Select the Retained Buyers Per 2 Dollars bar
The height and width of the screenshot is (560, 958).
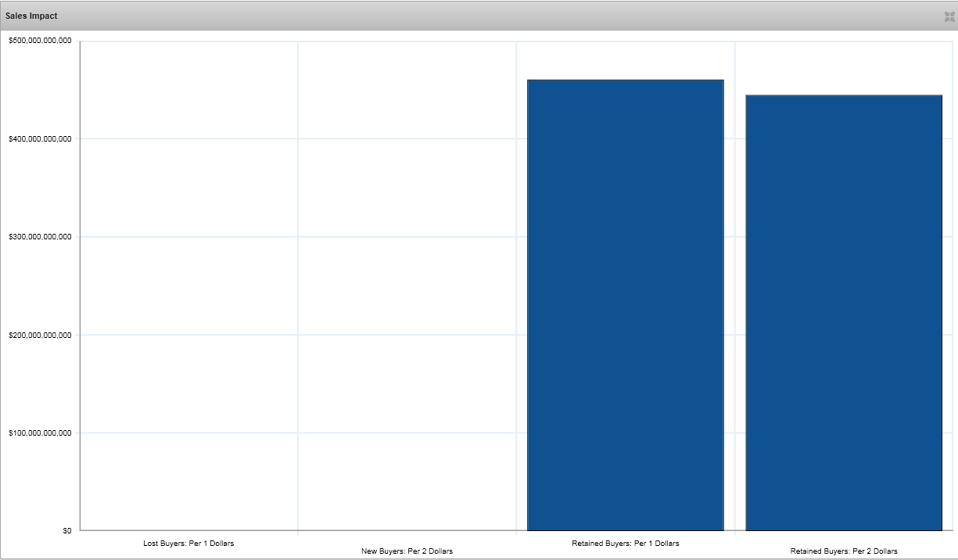tap(843, 313)
